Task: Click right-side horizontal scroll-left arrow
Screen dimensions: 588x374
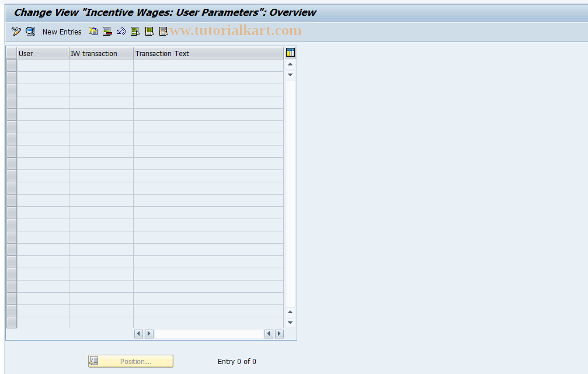Action: point(269,334)
